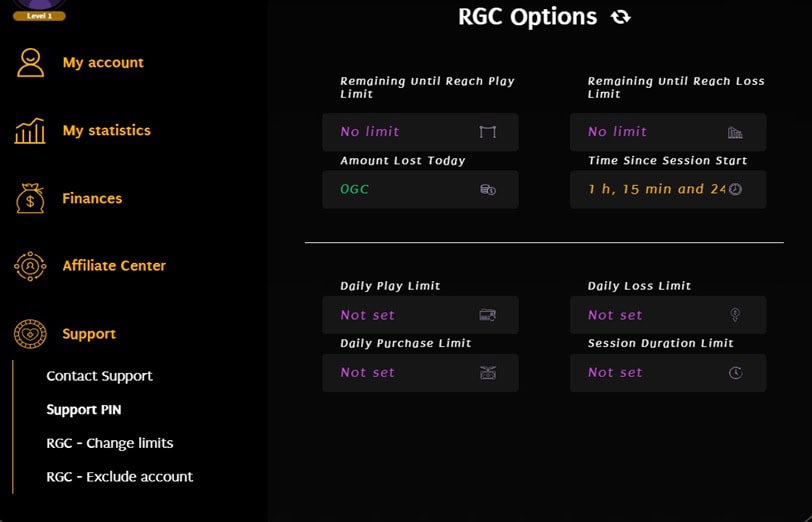812x522 pixels.
Task: Click the icon in Daily Play Limit field
Action: (x=488, y=315)
